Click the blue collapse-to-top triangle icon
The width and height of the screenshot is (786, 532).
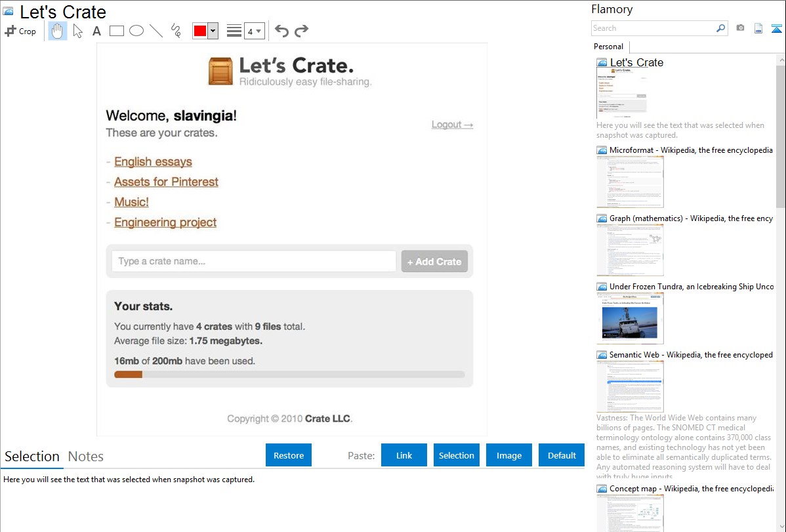click(776, 29)
